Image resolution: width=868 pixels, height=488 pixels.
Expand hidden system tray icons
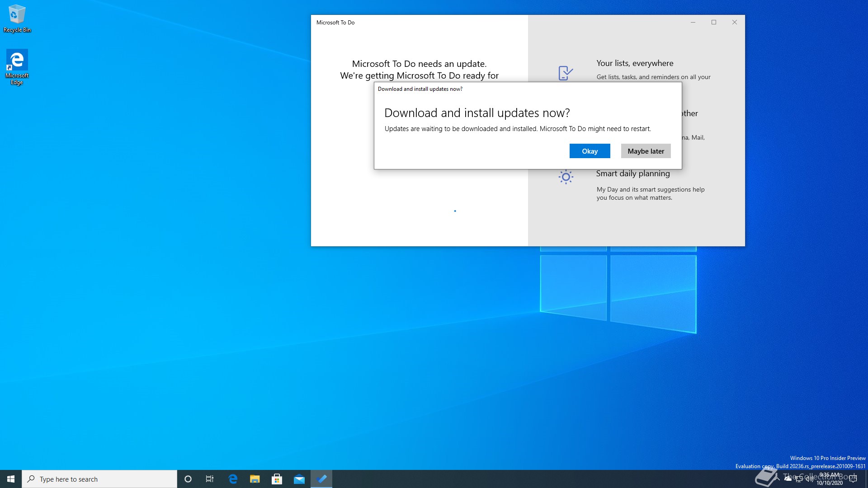(777, 479)
